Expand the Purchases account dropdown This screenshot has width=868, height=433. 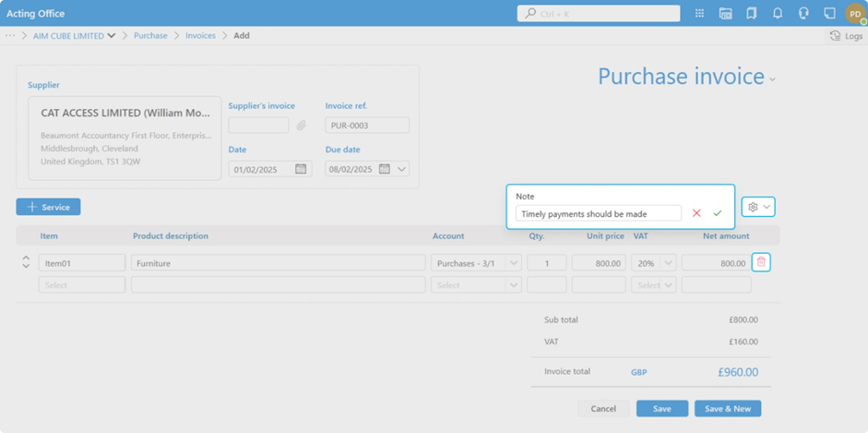click(514, 263)
